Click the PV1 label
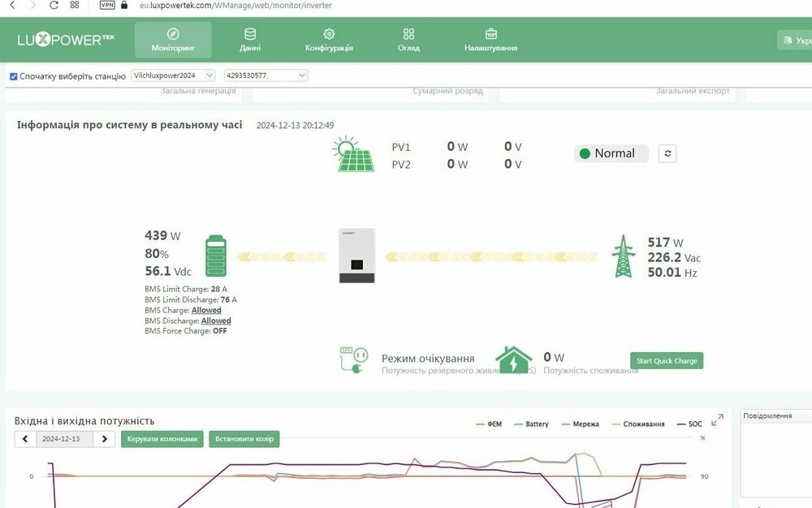Image resolution: width=812 pixels, height=508 pixels. point(401,147)
